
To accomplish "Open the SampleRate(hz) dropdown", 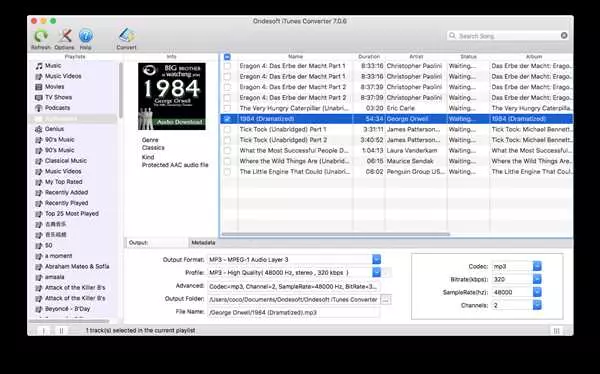I will click(537, 292).
